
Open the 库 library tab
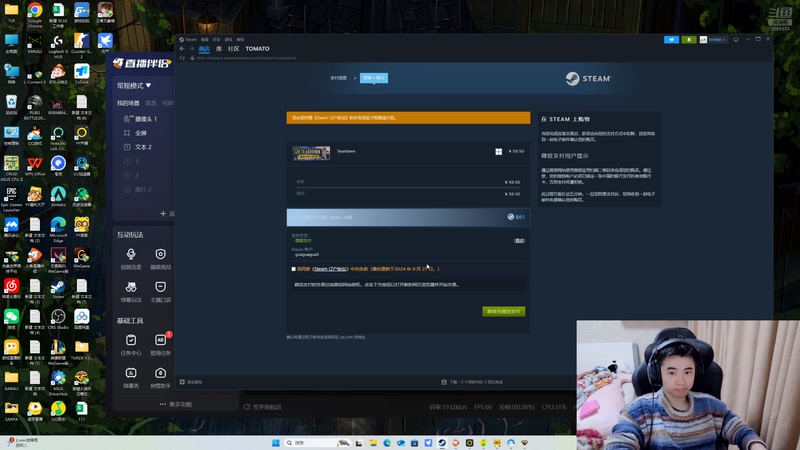219,48
